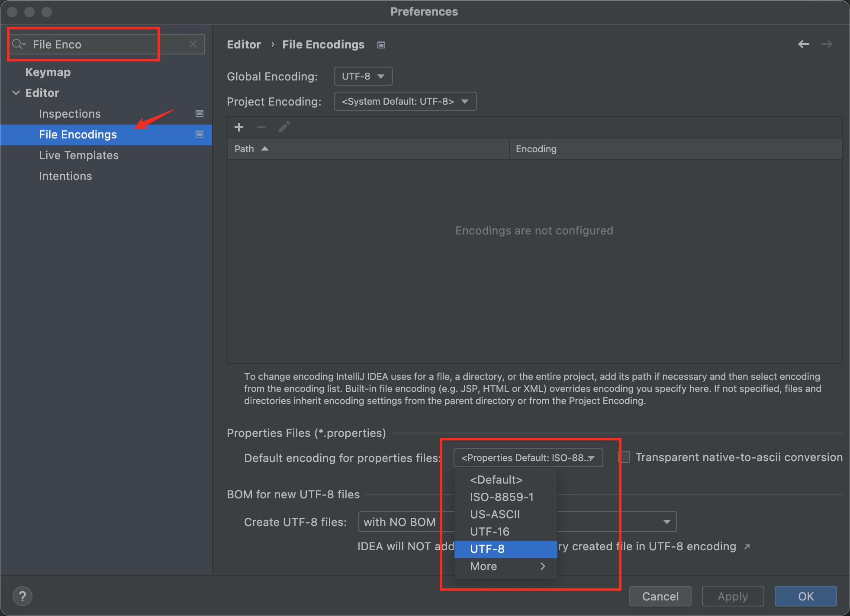Choose UTF-16 encoding option
This screenshot has height=616, width=850.
(506, 532)
